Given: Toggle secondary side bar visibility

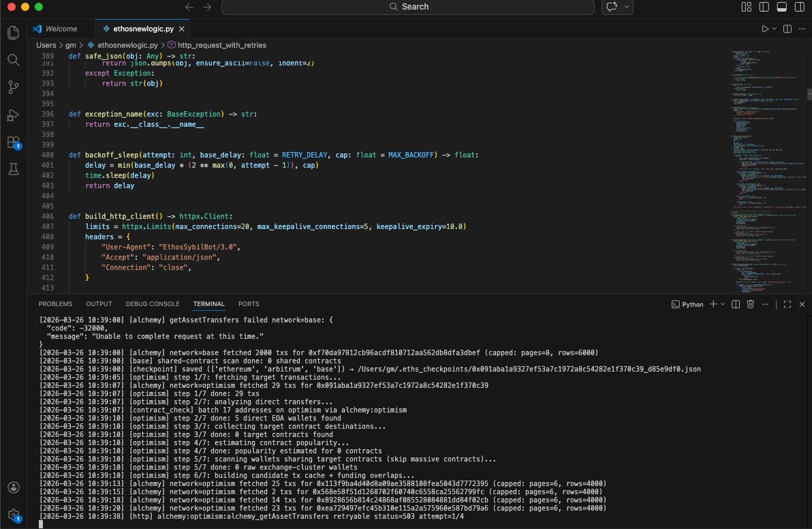Looking at the screenshot, I should [x=800, y=7].
